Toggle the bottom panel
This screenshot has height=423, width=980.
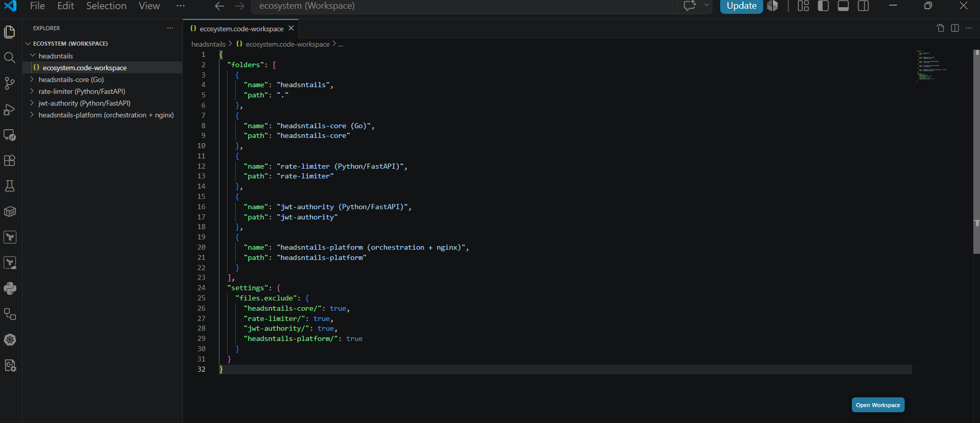point(843,6)
